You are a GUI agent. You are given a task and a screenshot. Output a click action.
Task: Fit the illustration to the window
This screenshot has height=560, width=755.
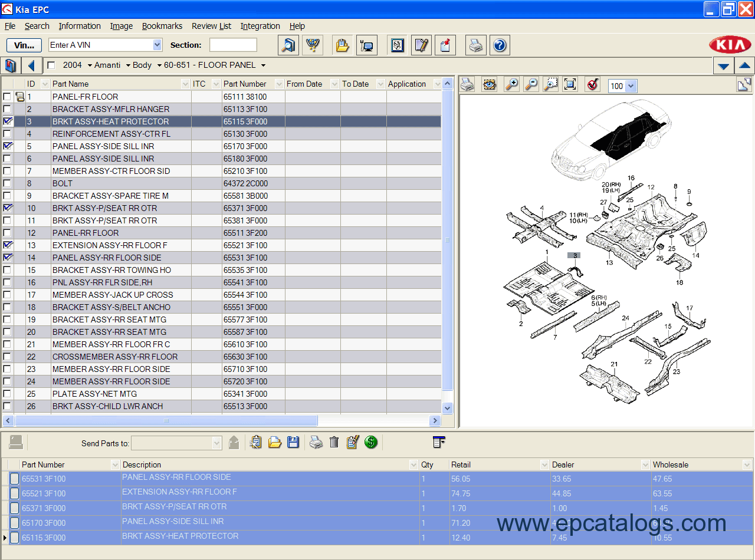(x=570, y=85)
